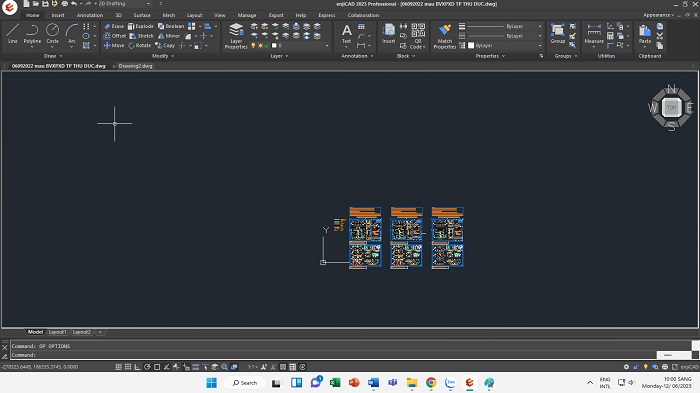The height and width of the screenshot is (393, 700).
Task: Click the Explode tool
Action: pyautogui.click(x=141, y=26)
